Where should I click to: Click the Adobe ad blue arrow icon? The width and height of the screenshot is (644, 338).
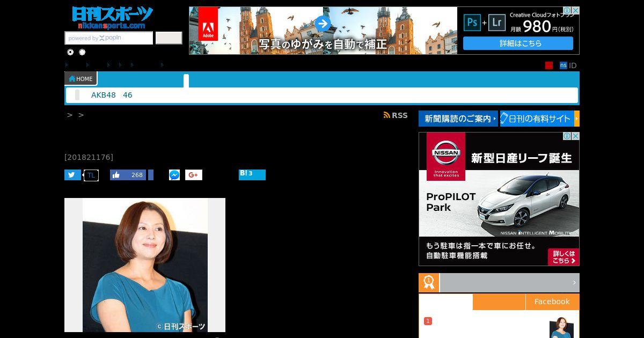click(x=322, y=23)
